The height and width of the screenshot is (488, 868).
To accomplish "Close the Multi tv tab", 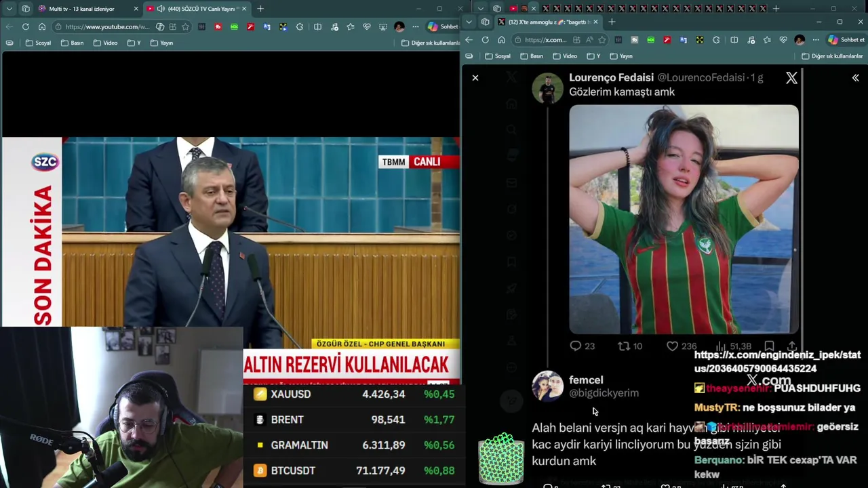I will 136,9.
